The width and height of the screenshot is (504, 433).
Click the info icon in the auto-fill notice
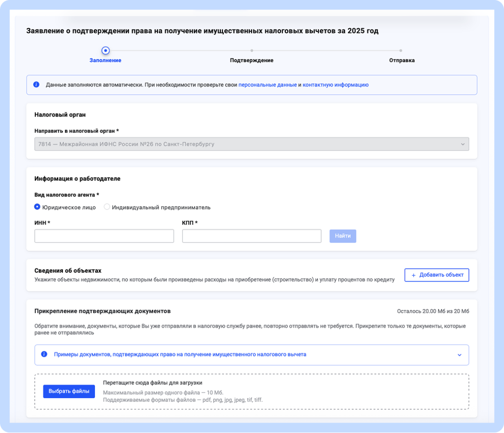(x=36, y=85)
